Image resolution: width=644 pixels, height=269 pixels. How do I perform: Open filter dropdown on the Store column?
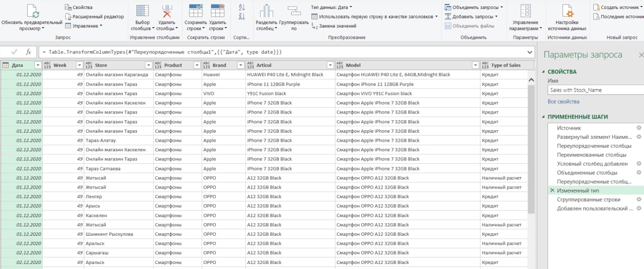[x=148, y=65]
